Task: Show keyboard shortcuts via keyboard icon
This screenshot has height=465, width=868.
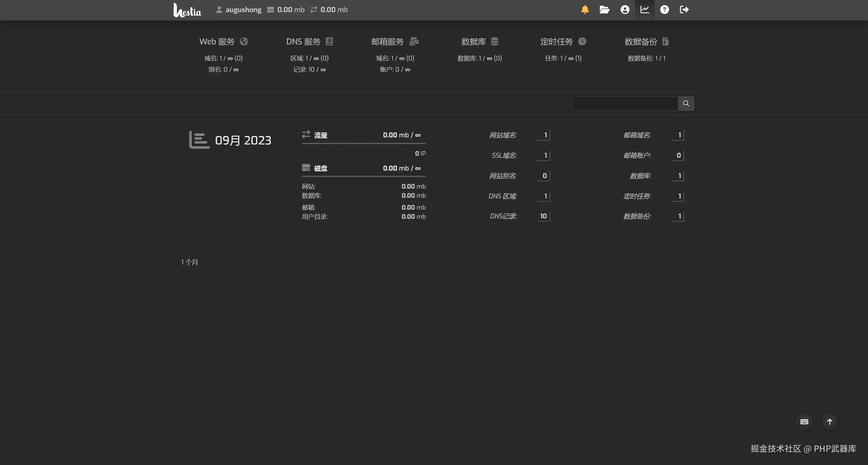Action: (804, 422)
